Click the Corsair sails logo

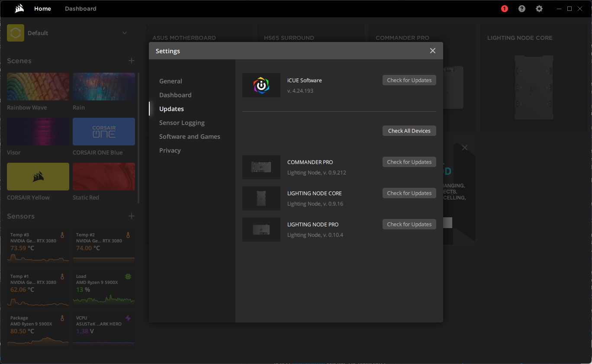tap(19, 9)
